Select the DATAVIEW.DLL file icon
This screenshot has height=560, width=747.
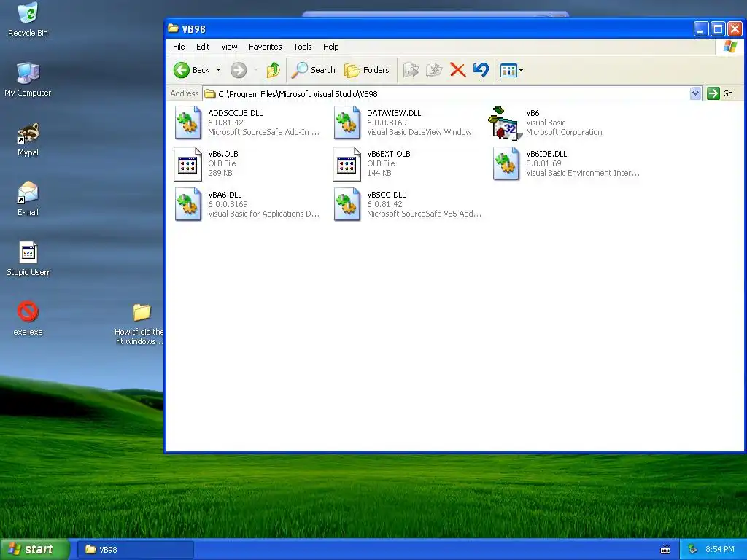click(x=347, y=122)
